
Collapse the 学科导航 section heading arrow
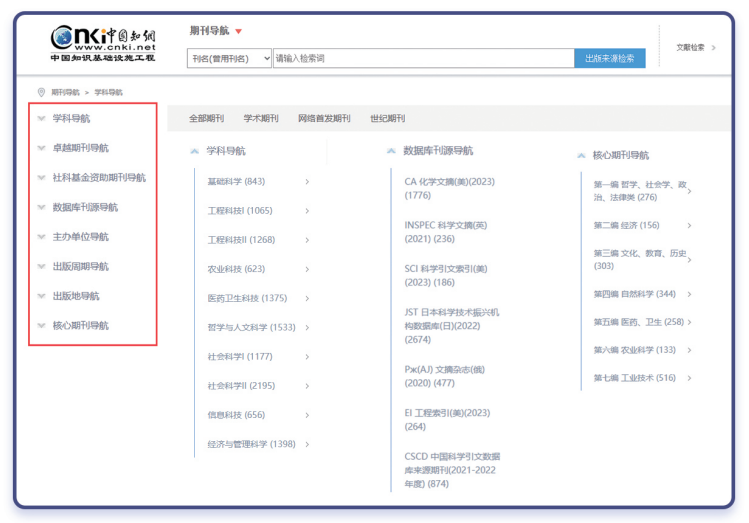click(194, 151)
